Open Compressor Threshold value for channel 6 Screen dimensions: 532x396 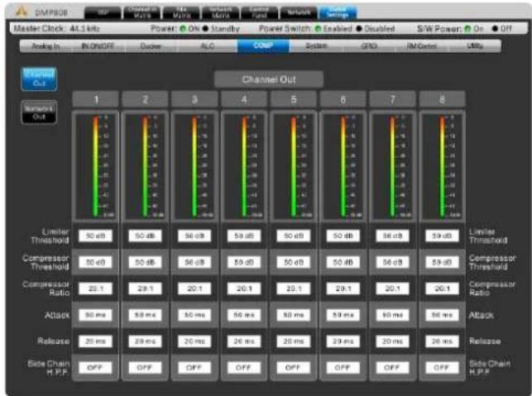pyautogui.click(x=343, y=262)
